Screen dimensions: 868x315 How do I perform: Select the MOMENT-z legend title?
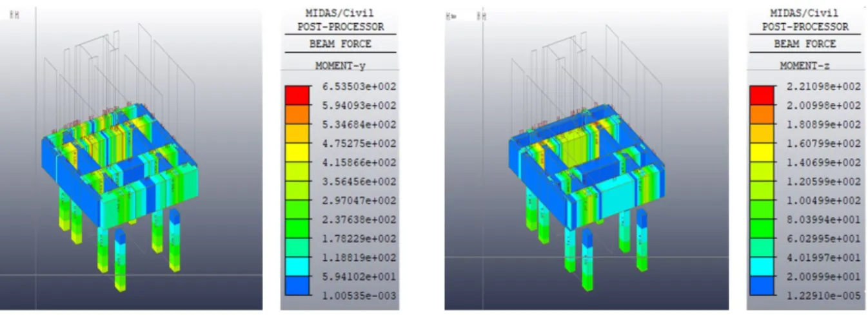pos(805,65)
